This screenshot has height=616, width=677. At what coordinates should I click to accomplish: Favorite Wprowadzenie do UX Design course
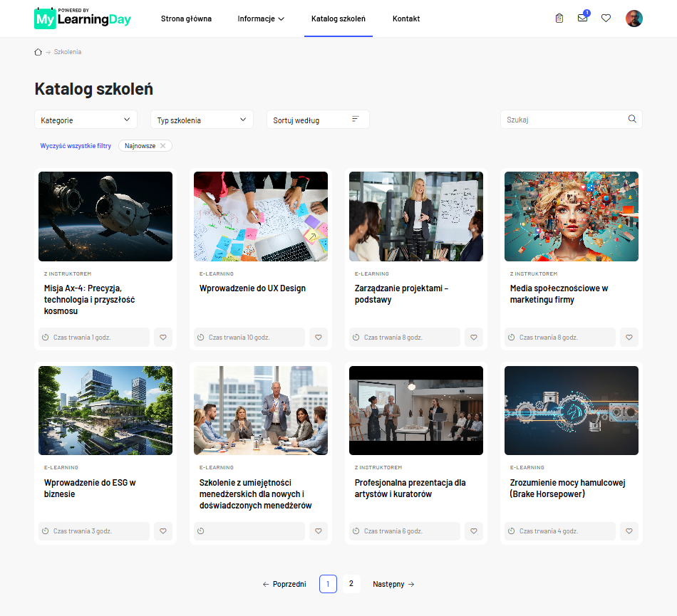[x=319, y=338]
